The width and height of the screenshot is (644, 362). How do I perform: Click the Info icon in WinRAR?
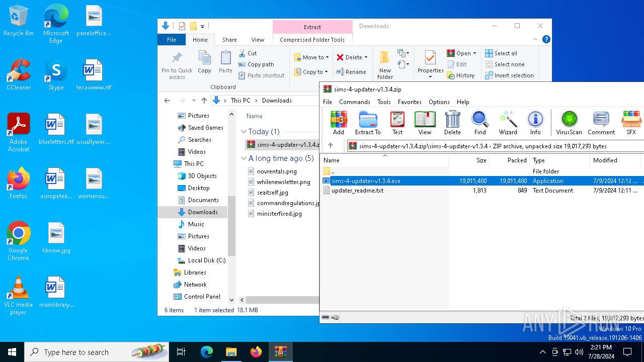click(535, 123)
